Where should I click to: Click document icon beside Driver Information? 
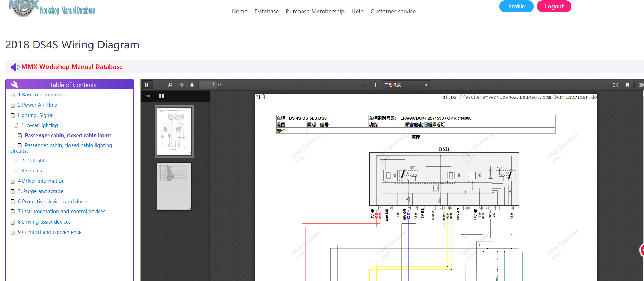(13, 181)
